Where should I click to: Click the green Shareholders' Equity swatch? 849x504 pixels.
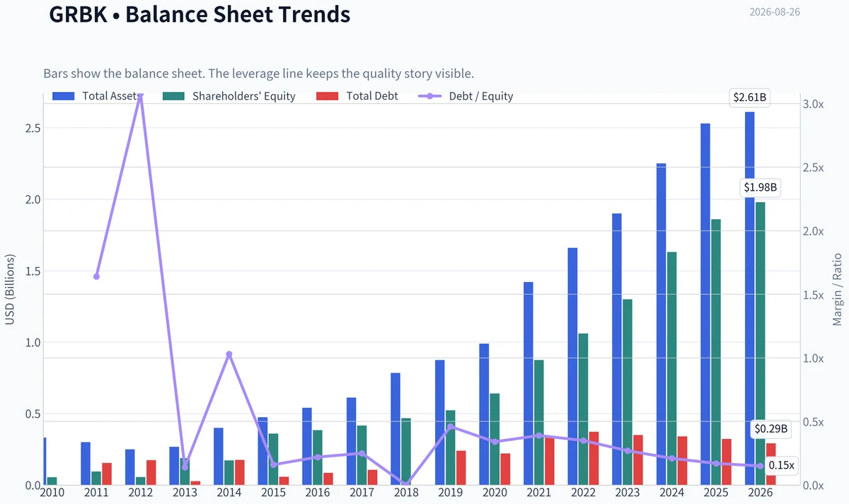pyautogui.click(x=173, y=96)
